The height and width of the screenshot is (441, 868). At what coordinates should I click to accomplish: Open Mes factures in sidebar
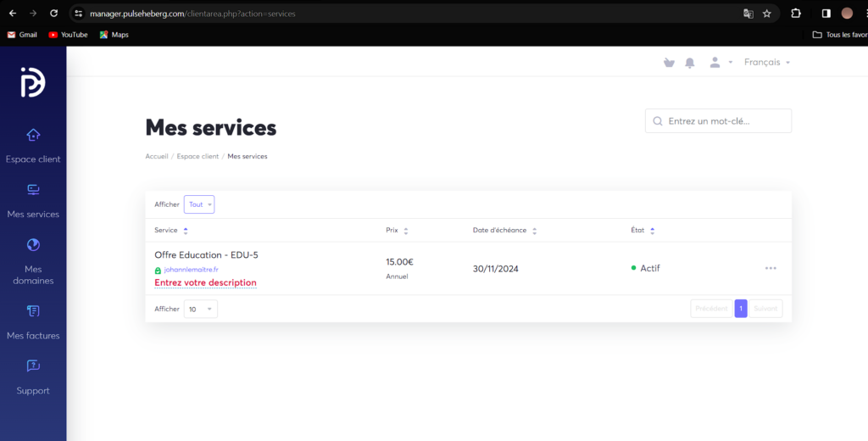(x=33, y=322)
